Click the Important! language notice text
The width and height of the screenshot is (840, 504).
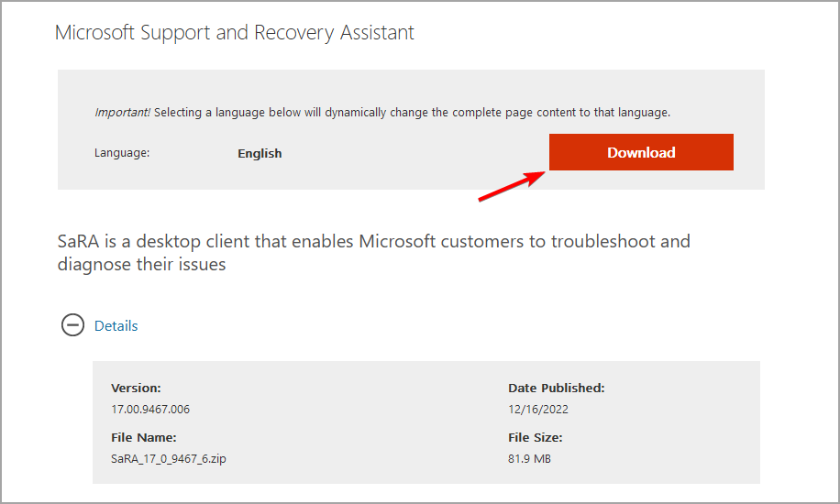(x=382, y=113)
